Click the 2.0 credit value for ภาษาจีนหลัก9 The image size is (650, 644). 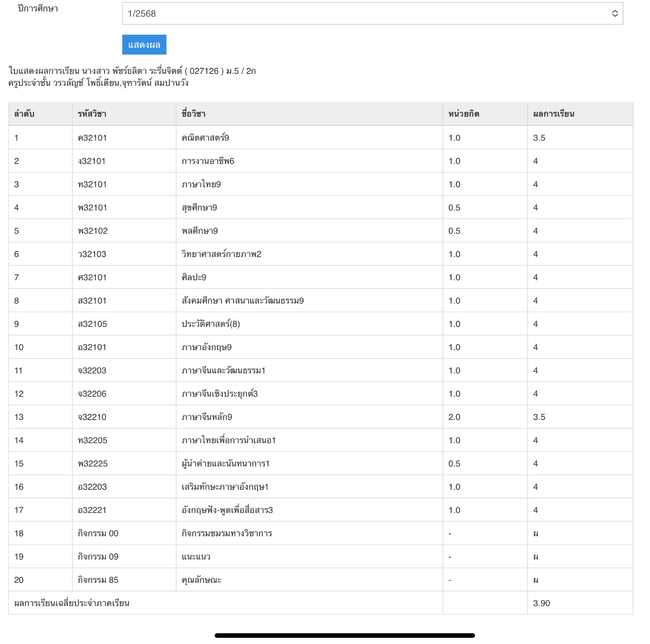pos(454,417)
